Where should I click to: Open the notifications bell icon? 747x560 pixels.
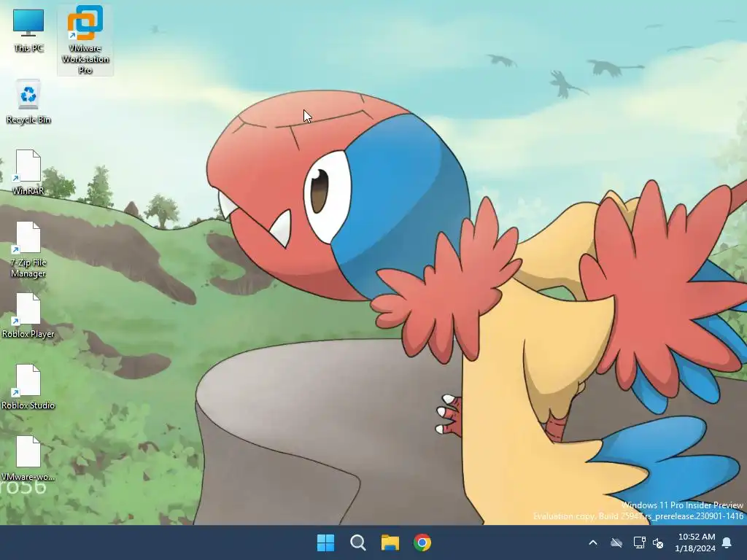727,542
